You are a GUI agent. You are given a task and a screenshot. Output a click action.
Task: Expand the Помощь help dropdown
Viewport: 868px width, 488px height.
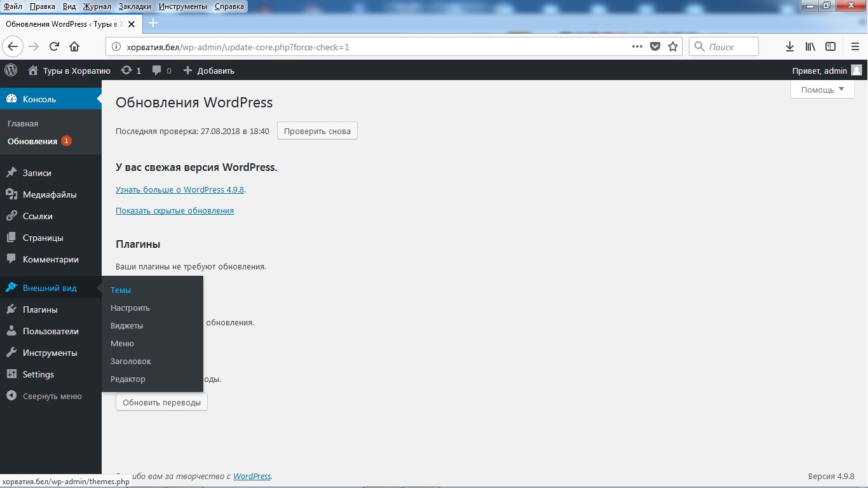pyautogui.click(x=822, y=90)
